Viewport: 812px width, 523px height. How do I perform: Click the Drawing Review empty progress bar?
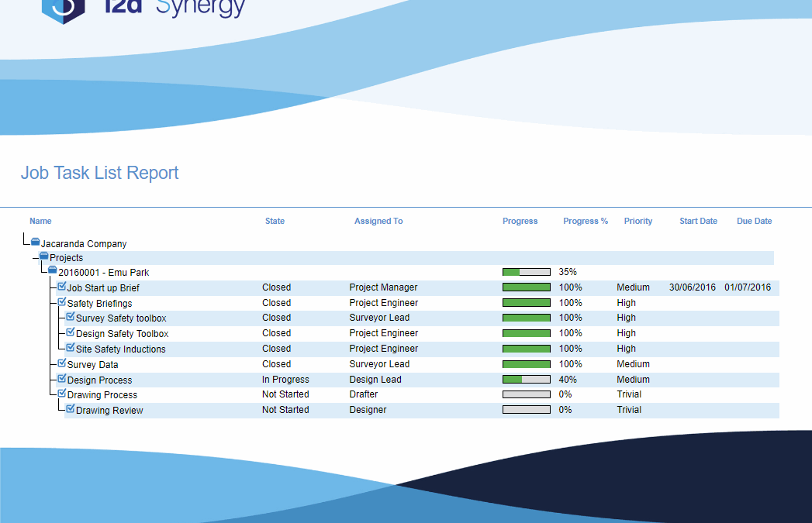(526, 410)
